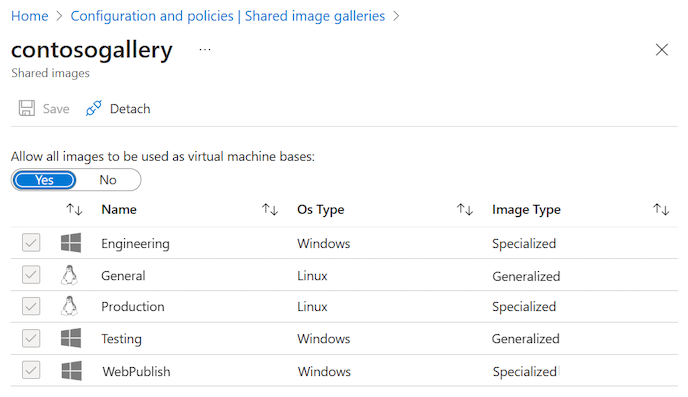Sort using arrows right of Image Type column
The width and height of the screenshot is (688, 397).
coord(661,209)
